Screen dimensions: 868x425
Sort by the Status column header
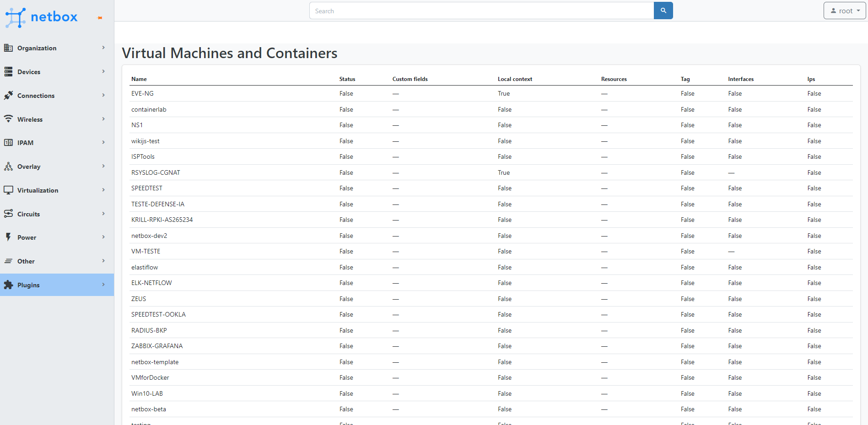coord(347,79)
